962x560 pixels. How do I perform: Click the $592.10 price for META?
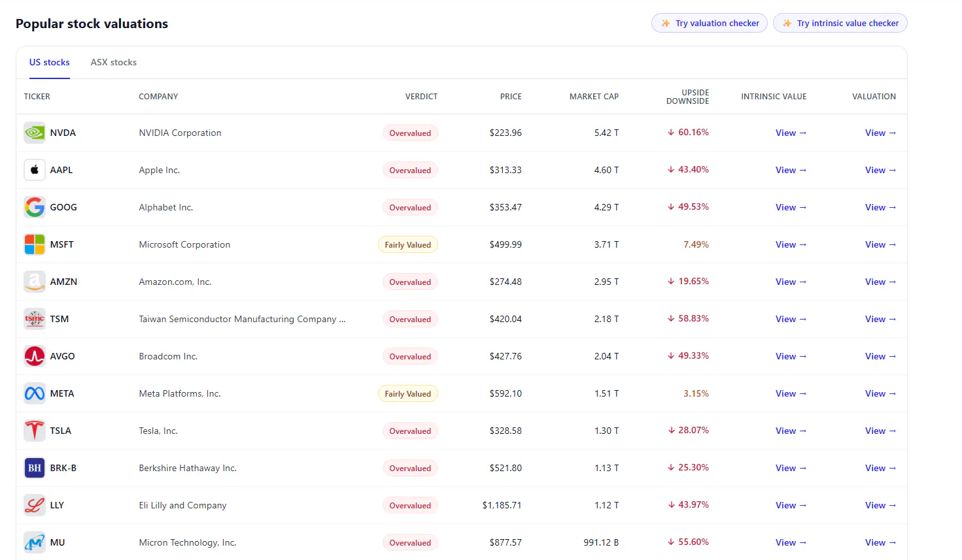506,393
